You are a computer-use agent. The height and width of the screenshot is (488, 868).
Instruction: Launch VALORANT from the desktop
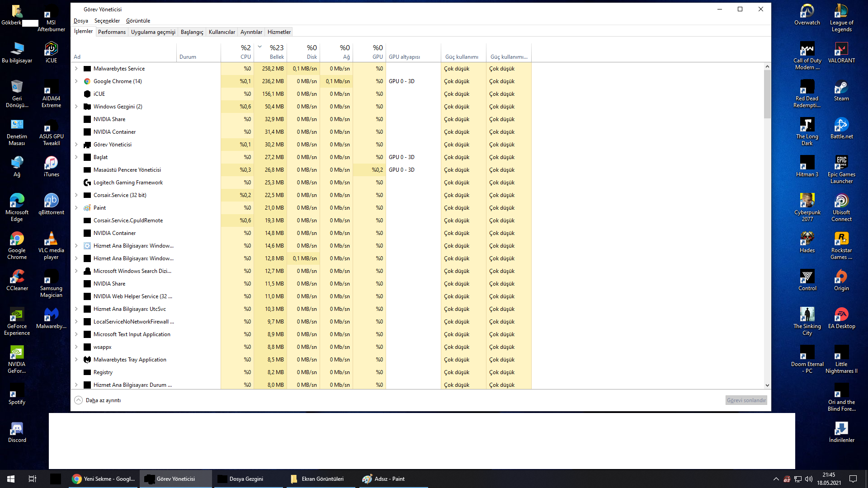(x=841, y=52)
